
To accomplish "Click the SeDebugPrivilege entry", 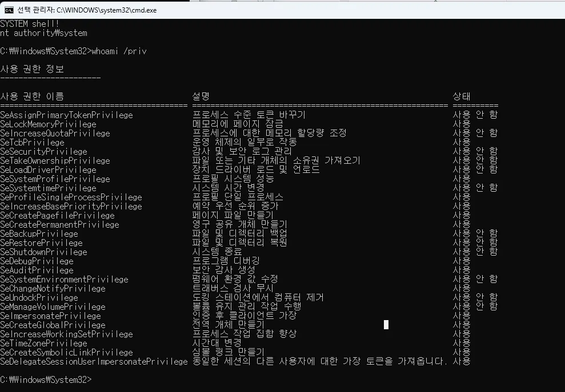I will point(37,261).
